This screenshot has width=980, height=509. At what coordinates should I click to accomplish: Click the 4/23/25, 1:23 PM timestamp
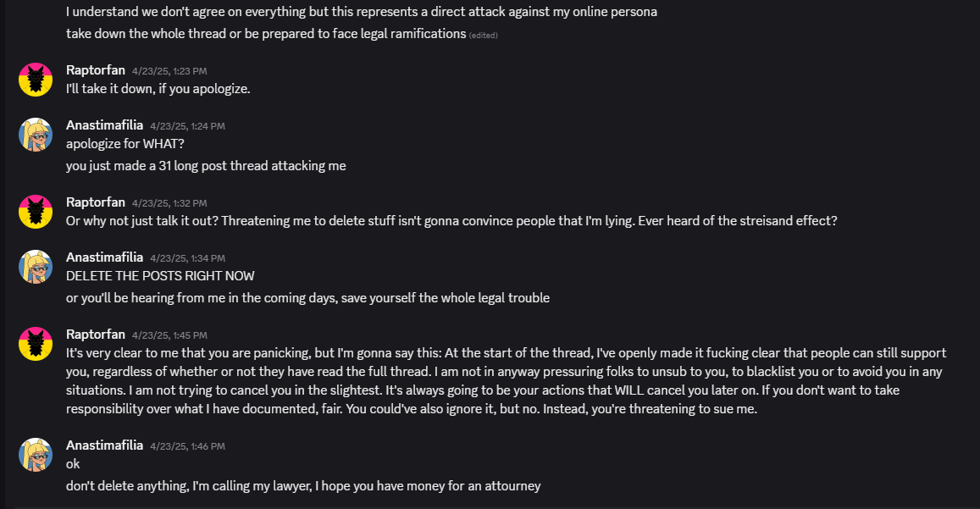[x=169, y=71]
